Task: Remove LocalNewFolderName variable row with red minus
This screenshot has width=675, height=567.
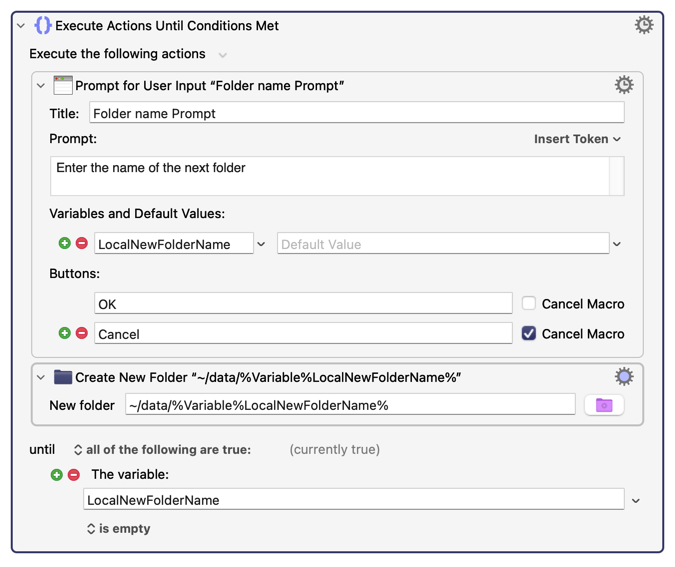Action: pos(82,243)
